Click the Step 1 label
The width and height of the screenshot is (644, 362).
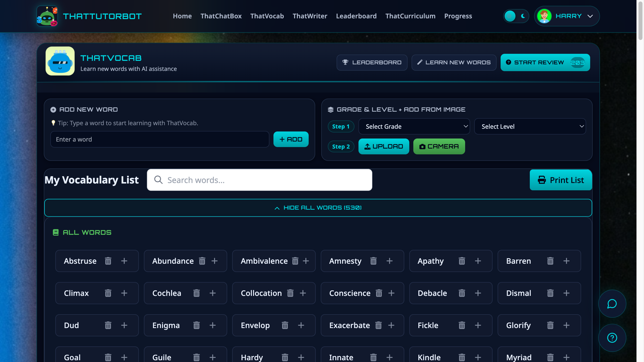(341, 126)
